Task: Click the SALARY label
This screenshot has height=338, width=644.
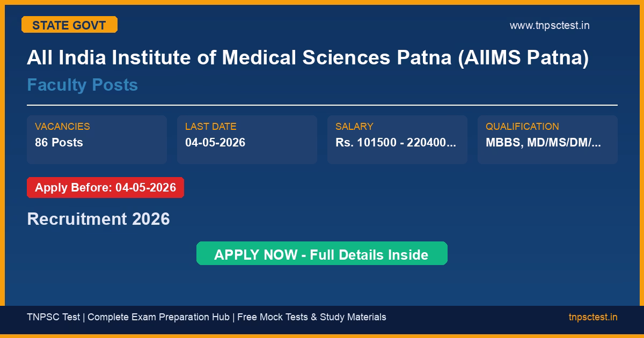Action: [354, 127]
